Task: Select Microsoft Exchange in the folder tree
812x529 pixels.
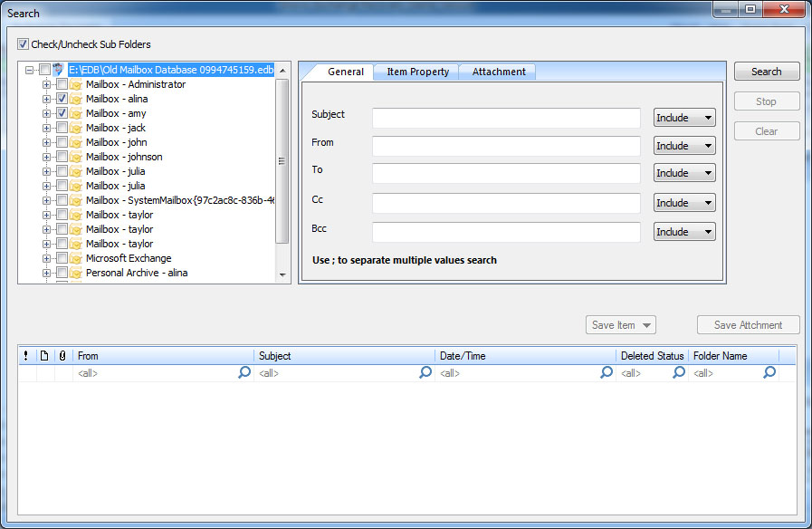Action: click(129, 258)
